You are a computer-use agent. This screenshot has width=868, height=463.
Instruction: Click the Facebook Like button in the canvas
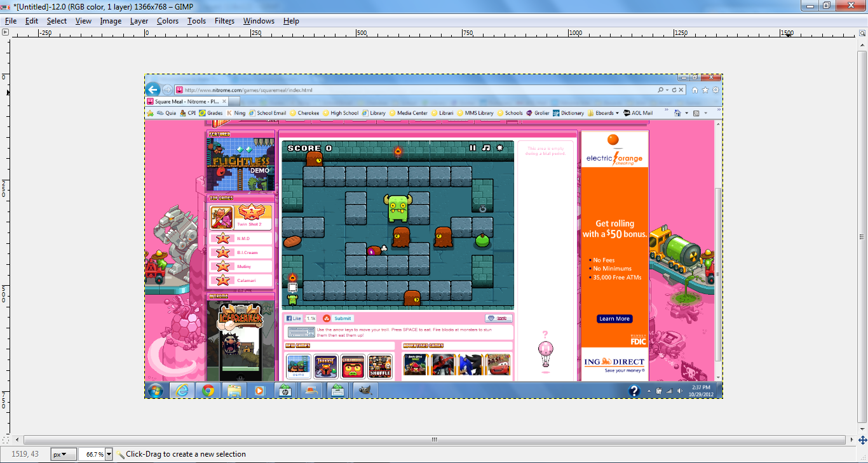294,318
